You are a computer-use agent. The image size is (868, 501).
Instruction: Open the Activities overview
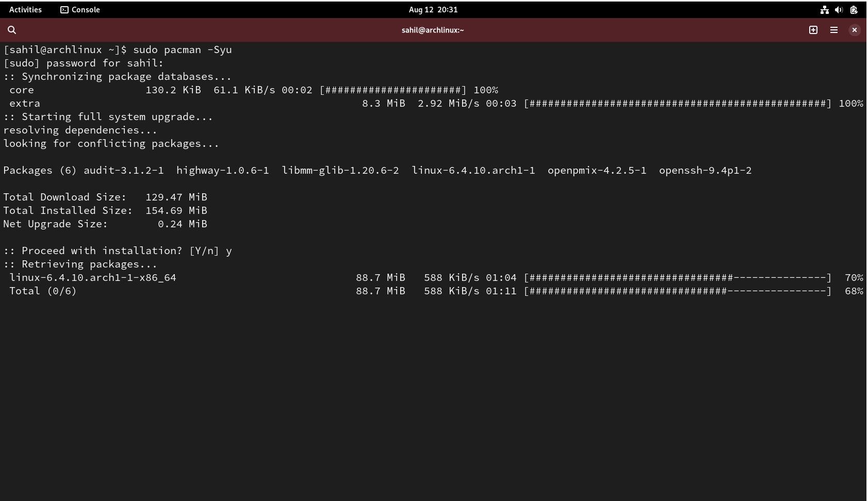coord(25,9)
